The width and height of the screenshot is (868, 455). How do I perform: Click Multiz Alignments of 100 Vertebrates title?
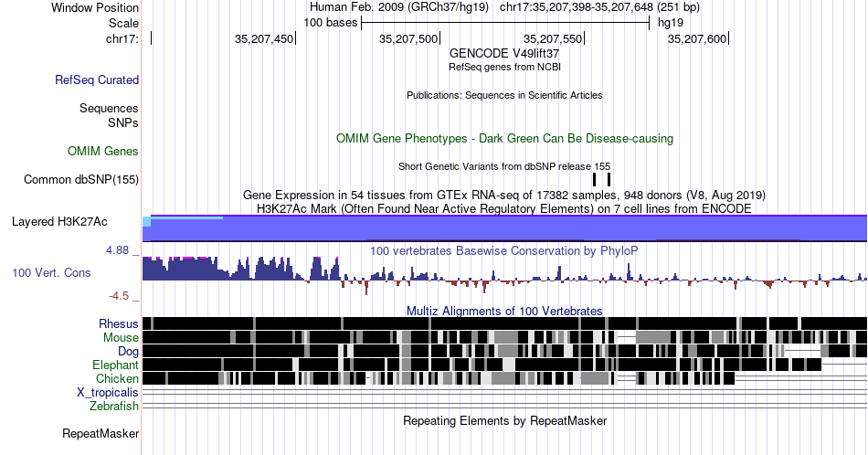(504, 311)
